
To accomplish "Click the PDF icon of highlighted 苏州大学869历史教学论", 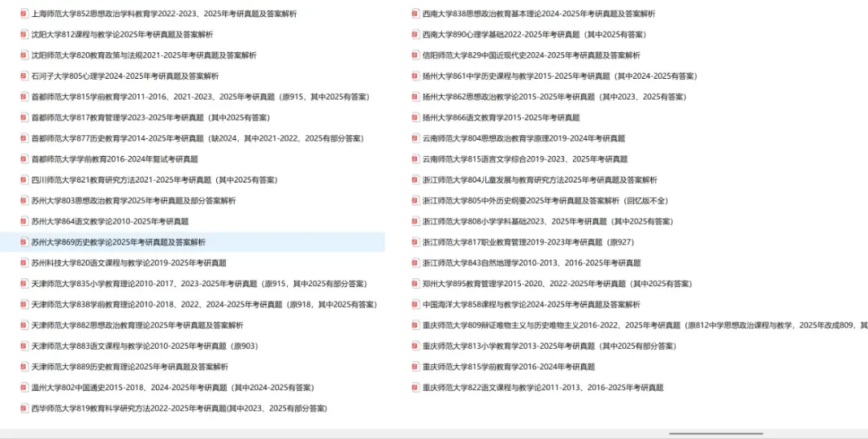I will pyautogui.click(x=24, y=242).
